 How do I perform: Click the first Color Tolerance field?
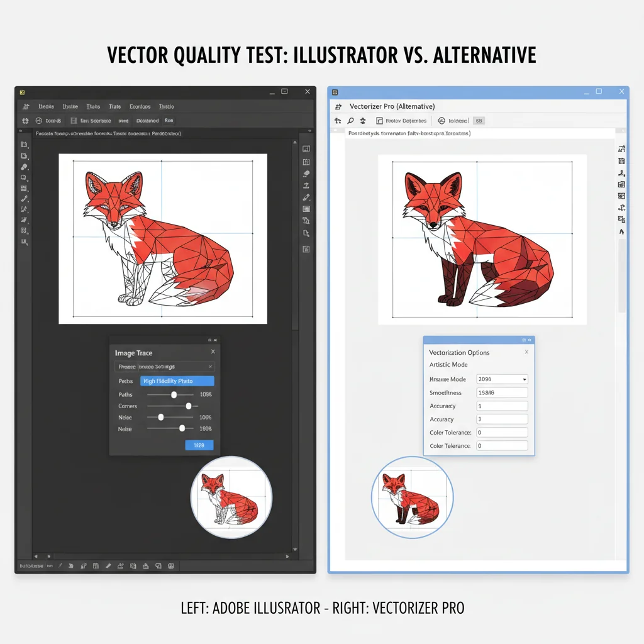coord(502,433)
